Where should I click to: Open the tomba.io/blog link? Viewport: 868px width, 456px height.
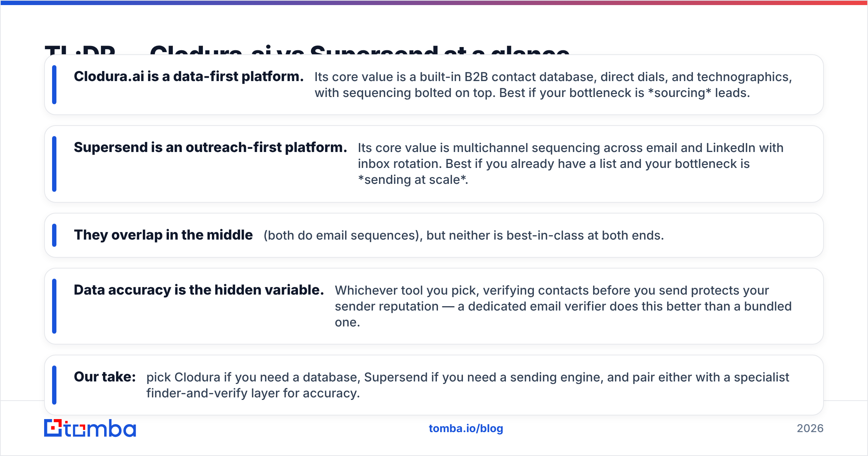(466, 428)
